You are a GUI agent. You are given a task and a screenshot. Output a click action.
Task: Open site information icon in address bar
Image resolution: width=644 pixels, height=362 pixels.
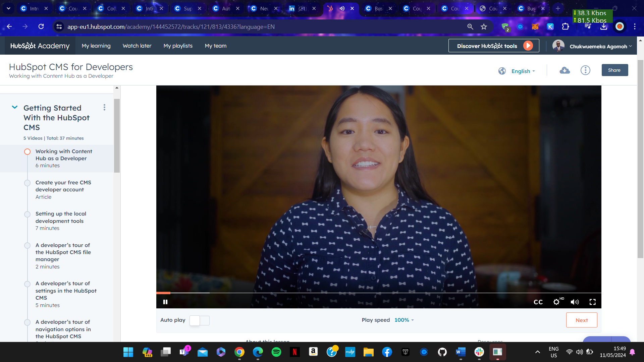59,26
